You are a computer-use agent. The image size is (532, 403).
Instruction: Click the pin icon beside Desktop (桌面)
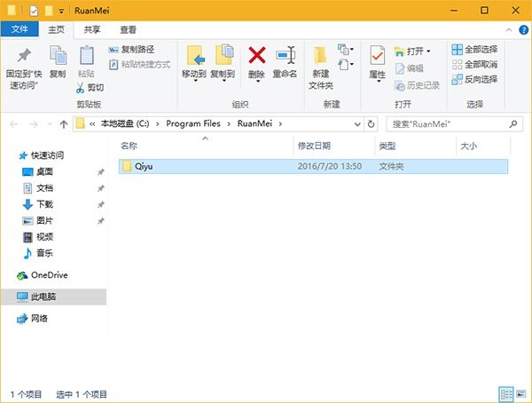coord(101,172)
